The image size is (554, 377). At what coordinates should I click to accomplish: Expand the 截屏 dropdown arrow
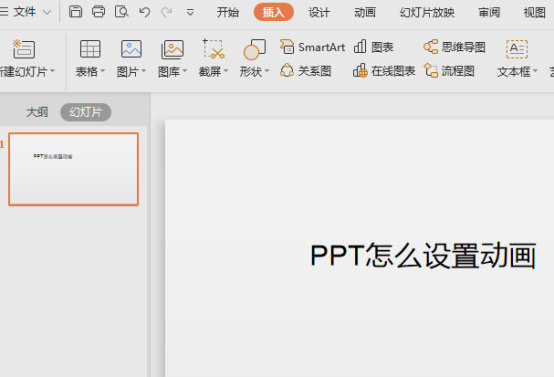226,71
